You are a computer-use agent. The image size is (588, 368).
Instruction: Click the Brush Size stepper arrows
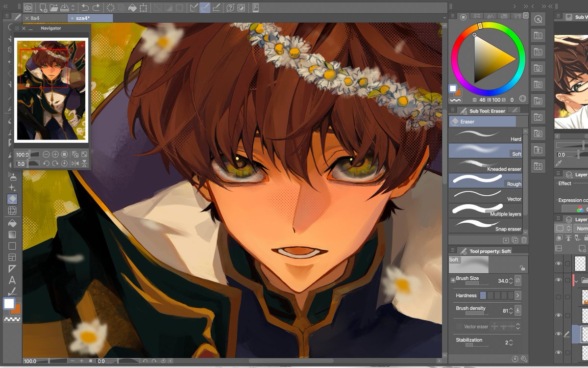(511, 281)
